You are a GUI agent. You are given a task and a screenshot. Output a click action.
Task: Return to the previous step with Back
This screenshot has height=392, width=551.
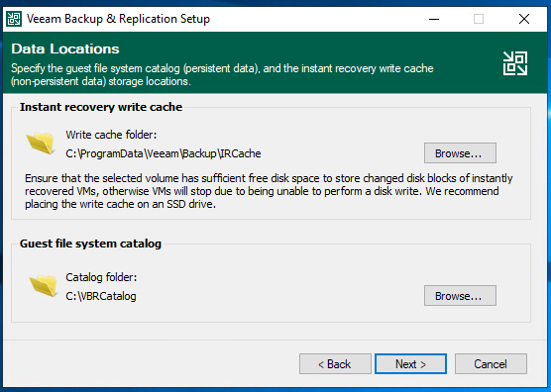(x=335, y=363)
